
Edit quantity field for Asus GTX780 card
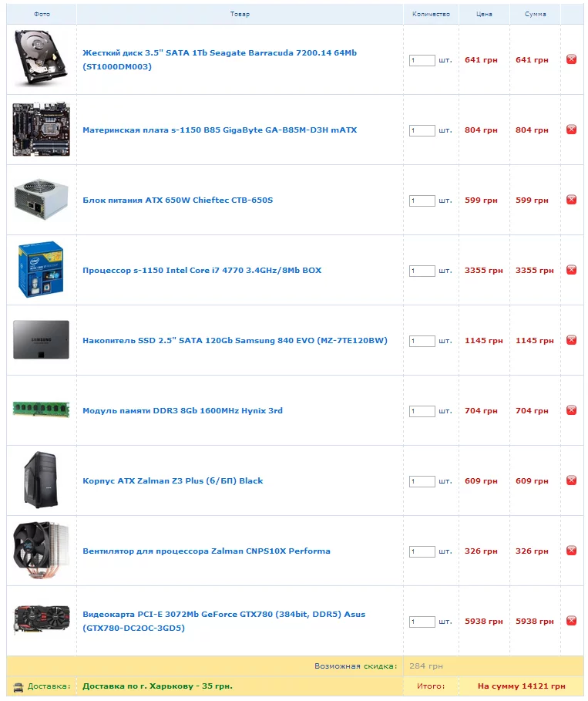[422, 622]
